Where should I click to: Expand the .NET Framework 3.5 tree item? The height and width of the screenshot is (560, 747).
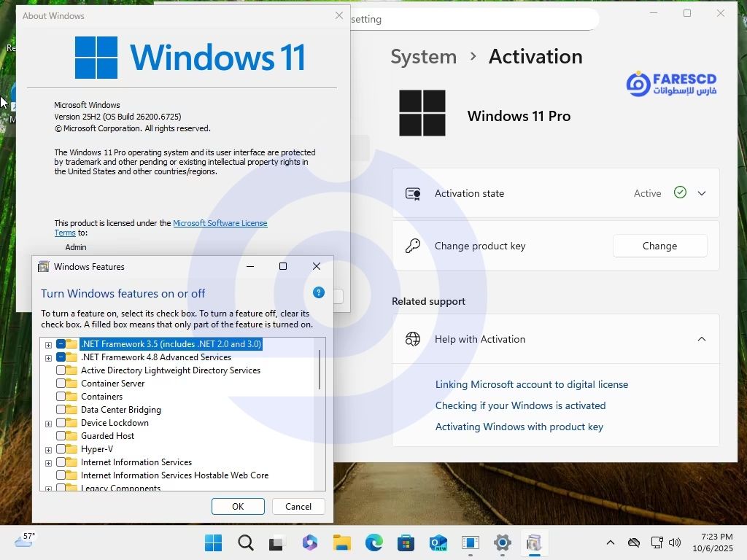pyautogui.click(x=48, y=344)
